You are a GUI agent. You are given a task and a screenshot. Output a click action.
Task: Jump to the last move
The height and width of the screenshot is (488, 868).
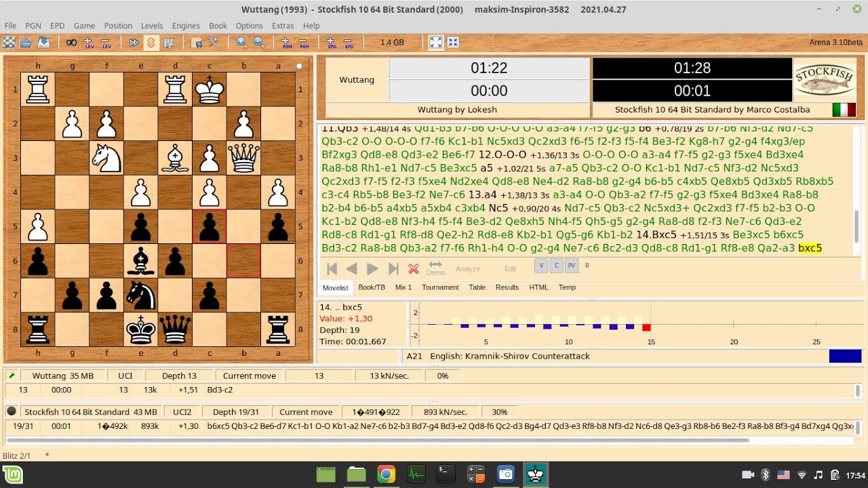[x=393, y=269]
